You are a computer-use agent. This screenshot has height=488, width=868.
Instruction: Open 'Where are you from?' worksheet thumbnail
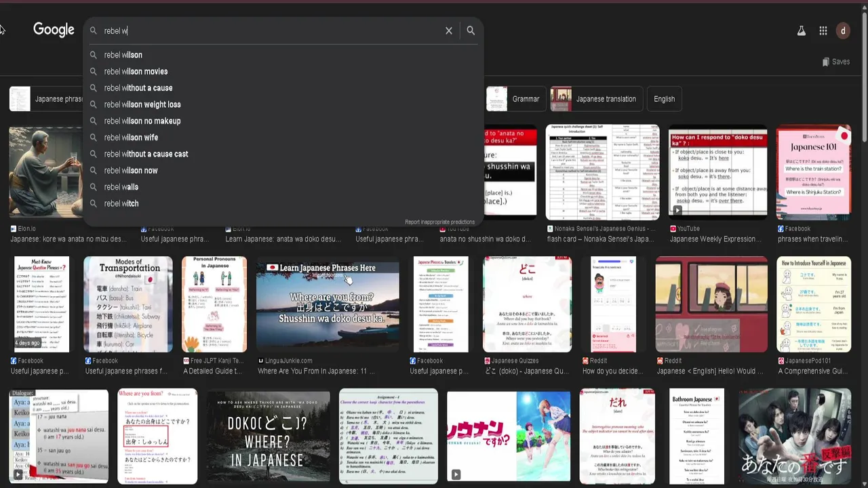157,436
